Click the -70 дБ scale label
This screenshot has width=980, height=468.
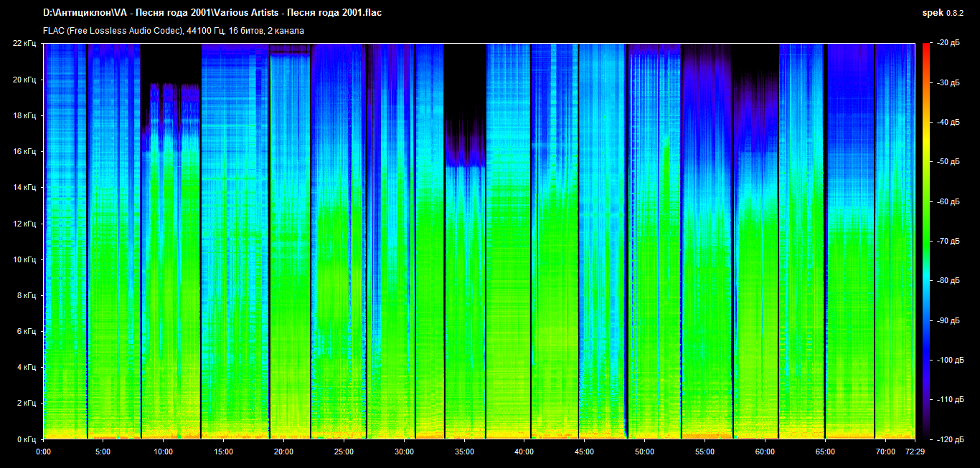[x=948, y=241]
